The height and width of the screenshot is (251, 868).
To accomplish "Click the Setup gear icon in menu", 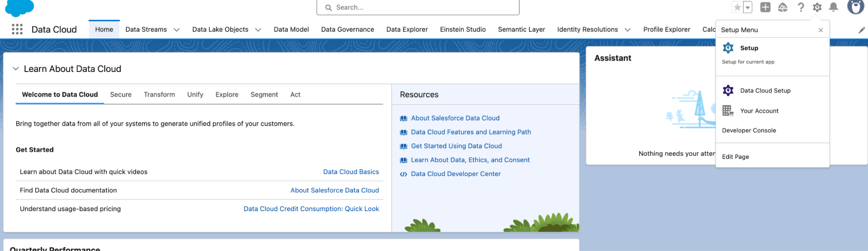I will point(728,48).
